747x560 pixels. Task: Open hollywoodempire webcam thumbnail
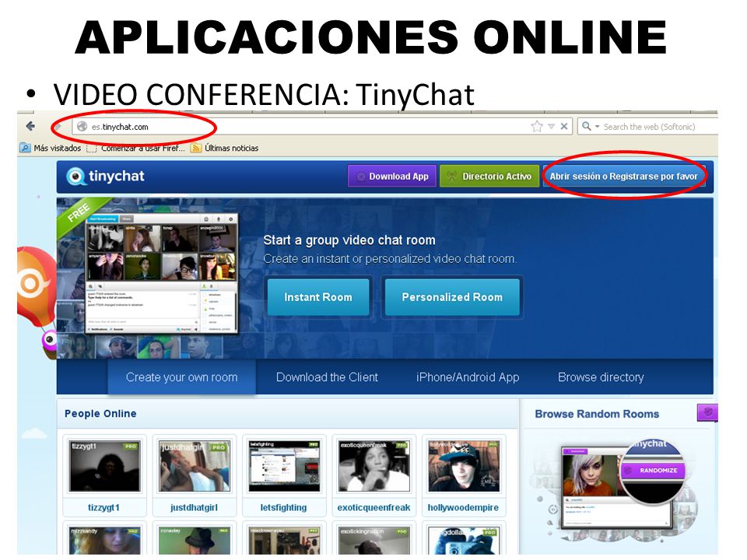[x=464, y=466]
